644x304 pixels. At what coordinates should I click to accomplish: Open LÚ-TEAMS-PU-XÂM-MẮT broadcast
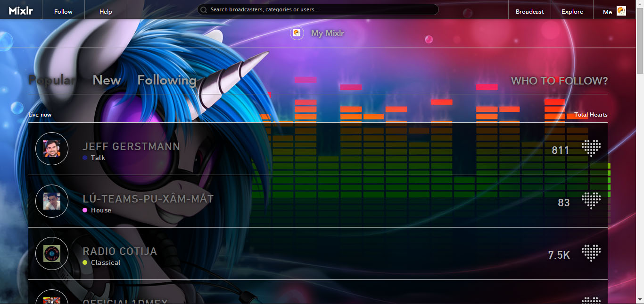(x=148, y=198)
